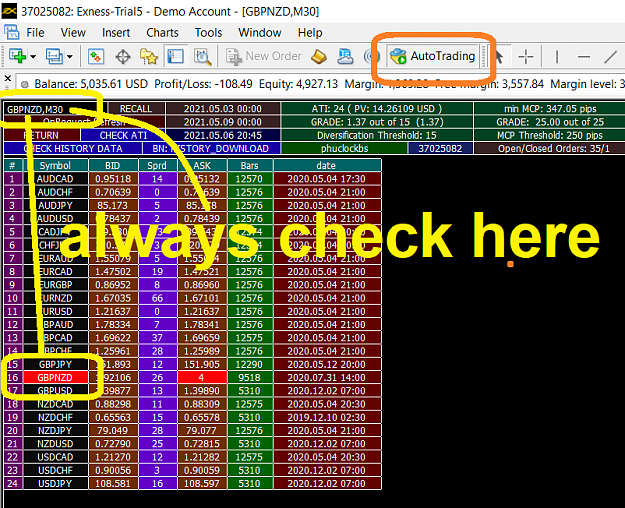Select the horizontal line tool
The image size is (625, 508).
click(x=584, y=56)
